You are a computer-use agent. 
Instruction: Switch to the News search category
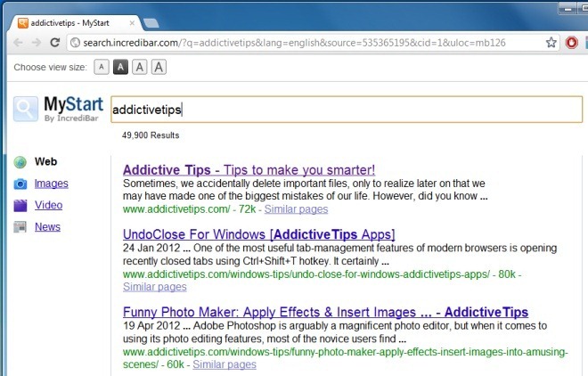pyautogui.click(x=47, y=227)
